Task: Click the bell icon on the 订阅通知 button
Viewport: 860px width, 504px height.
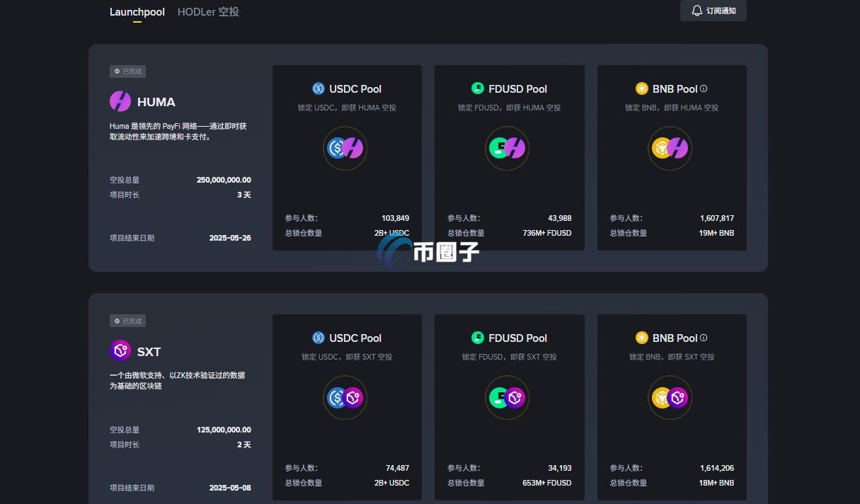Action: [695, 11]
